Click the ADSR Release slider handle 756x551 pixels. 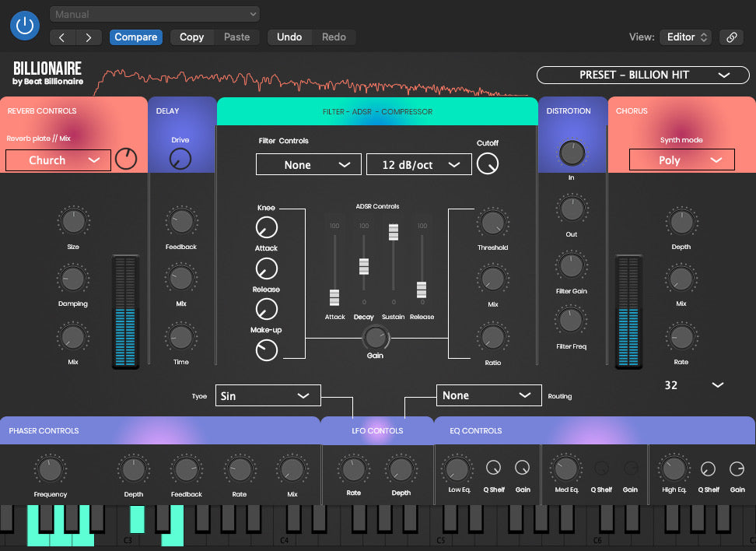422,290
